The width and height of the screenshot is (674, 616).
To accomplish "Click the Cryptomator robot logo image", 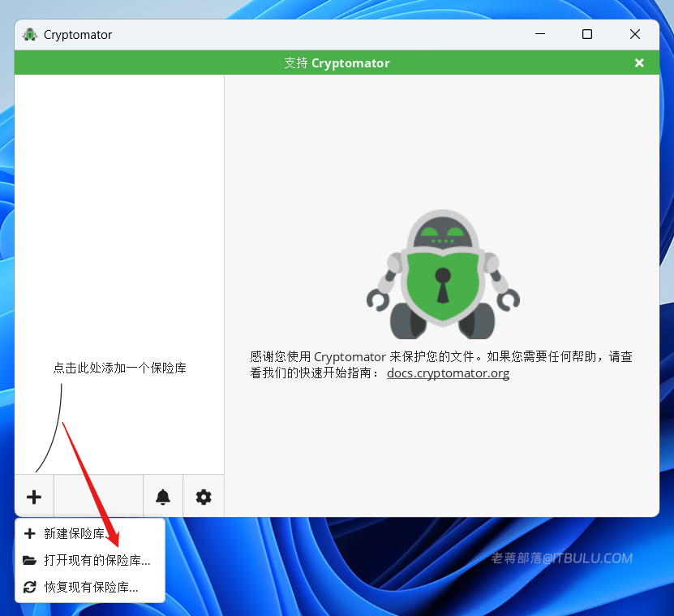I will (x=443, y=274).
